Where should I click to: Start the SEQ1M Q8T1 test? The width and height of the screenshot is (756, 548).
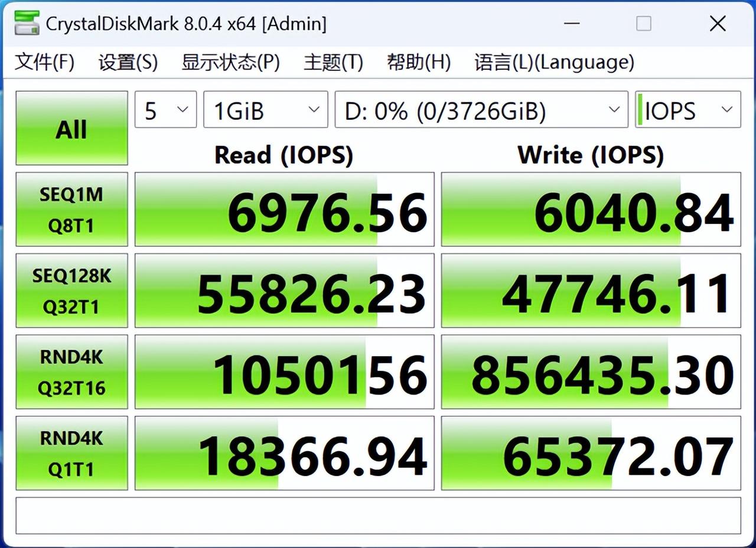click(x=71, y=209)
